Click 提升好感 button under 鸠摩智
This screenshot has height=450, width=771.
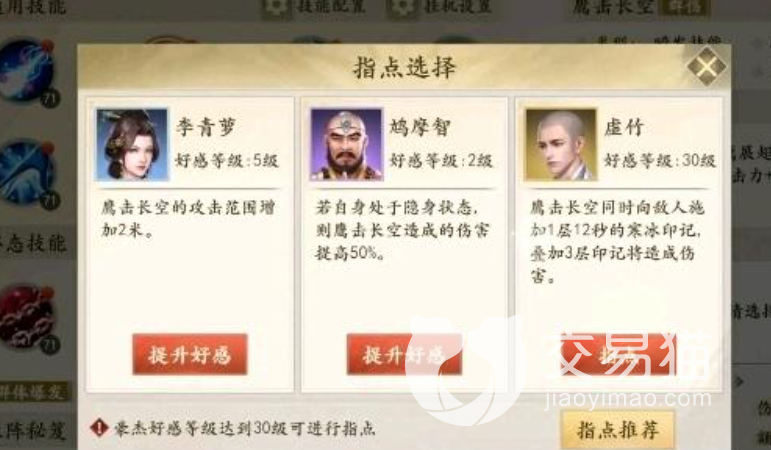pos(404,355)
